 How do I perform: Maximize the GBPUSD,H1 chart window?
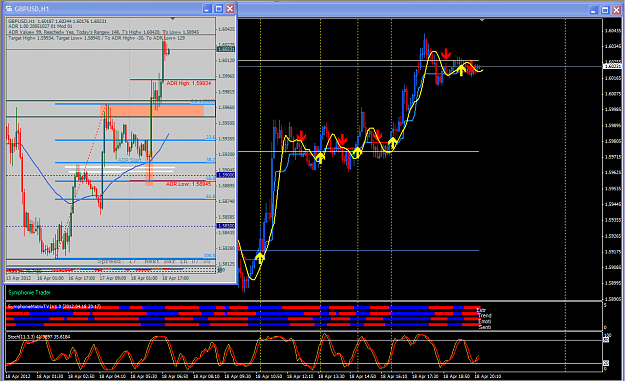tap(218, 8)
